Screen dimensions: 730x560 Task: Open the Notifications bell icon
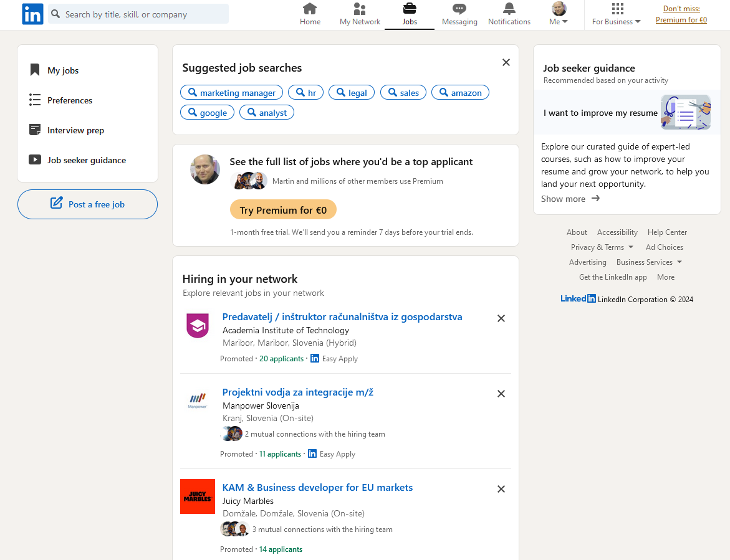coord(509,9)
